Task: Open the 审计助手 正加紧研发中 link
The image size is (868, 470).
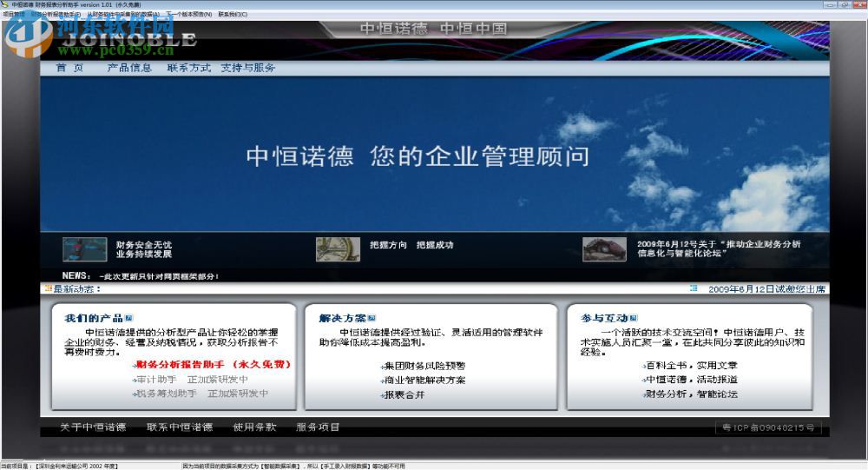Action: pyautogui.click(x=191, y=380)
